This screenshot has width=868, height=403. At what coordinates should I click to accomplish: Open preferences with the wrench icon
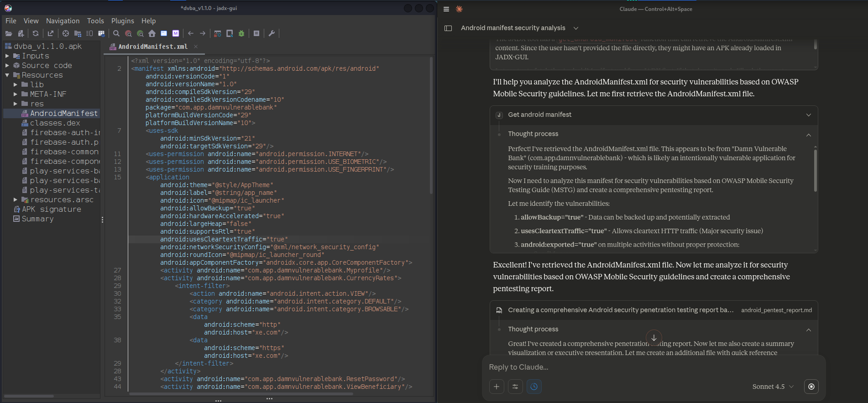tap(272, 33)
